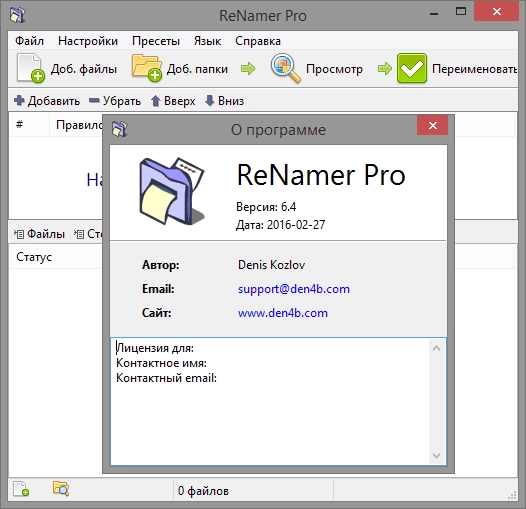The height and width of the screenshot is (509, 526).
Task: Click Убрать minus to remove rule
Action: click(x=115, y=101)
